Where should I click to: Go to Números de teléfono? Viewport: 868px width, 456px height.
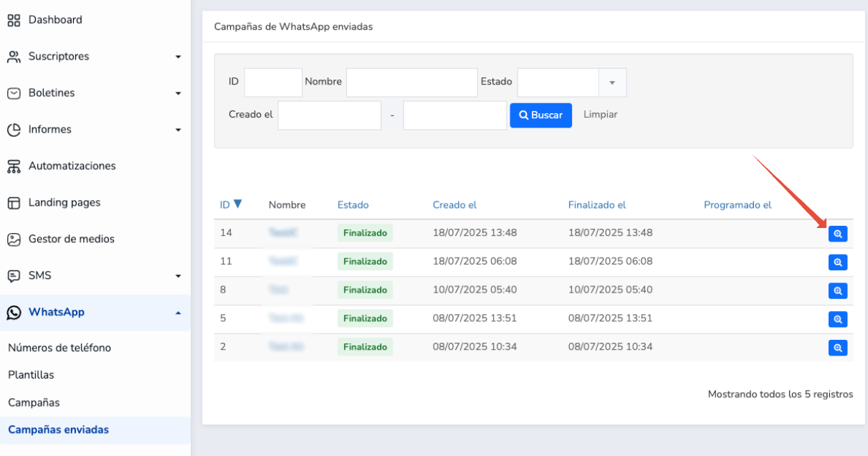pos(59,348)
